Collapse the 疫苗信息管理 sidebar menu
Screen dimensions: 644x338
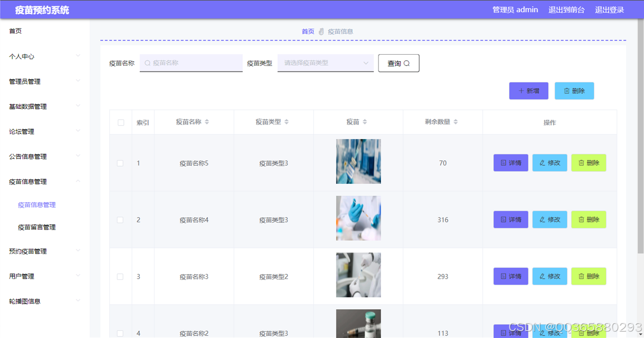coord(44,182)
